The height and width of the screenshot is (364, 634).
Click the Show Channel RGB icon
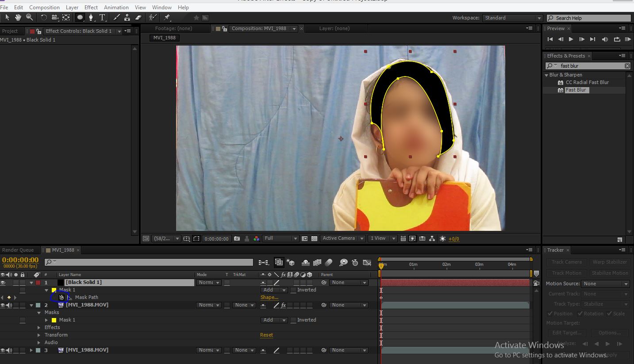tap(257, 238)
